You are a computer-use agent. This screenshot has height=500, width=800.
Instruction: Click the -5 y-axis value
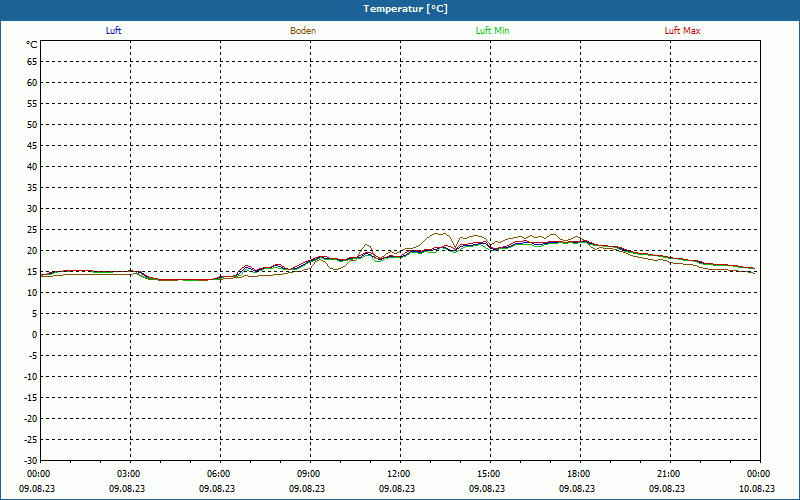coord(33,356)
